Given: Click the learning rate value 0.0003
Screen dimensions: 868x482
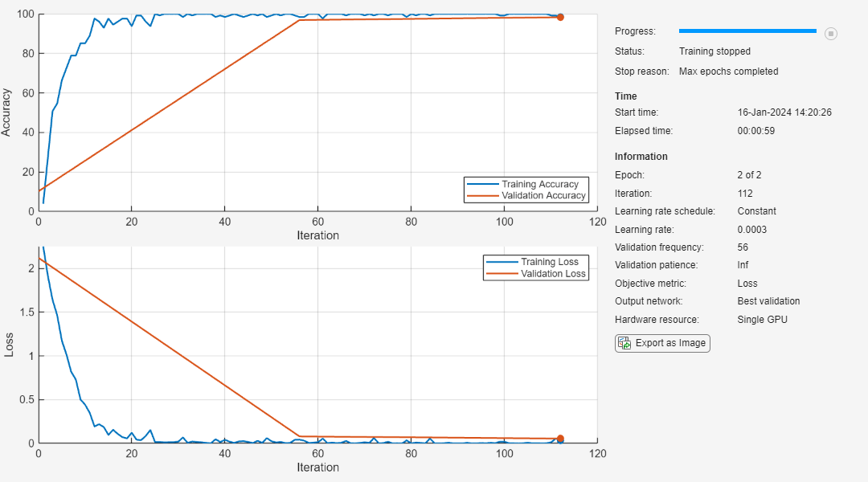Looking at the screenshot, I should pyautogui.click(x=753, y=229).
